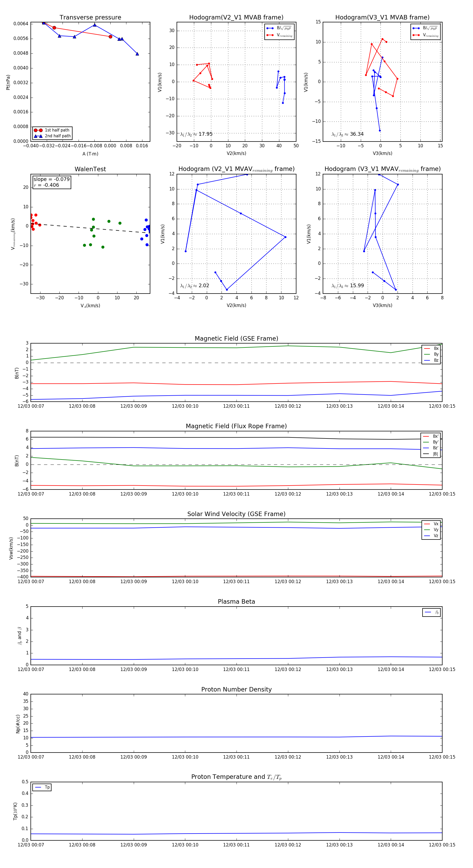
Task: Select 'Vx' legend entry in velocity panel
Action: (x=431, y=524)
